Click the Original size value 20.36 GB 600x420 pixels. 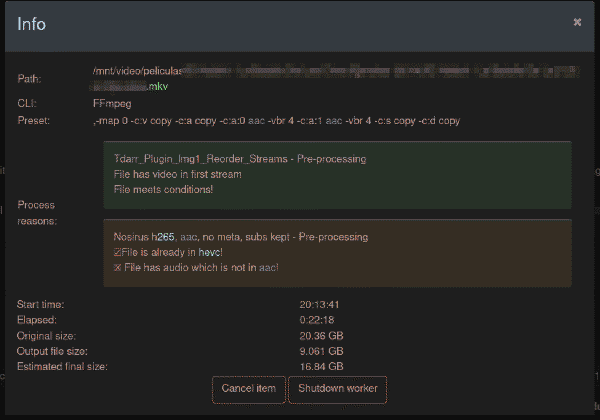coord(321,336)
